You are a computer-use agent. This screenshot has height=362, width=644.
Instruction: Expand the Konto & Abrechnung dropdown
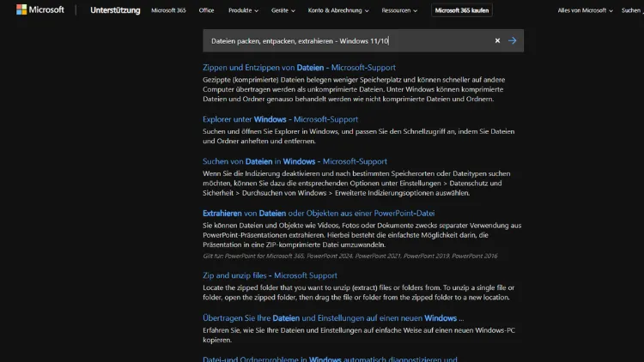[x=338, y=10]
